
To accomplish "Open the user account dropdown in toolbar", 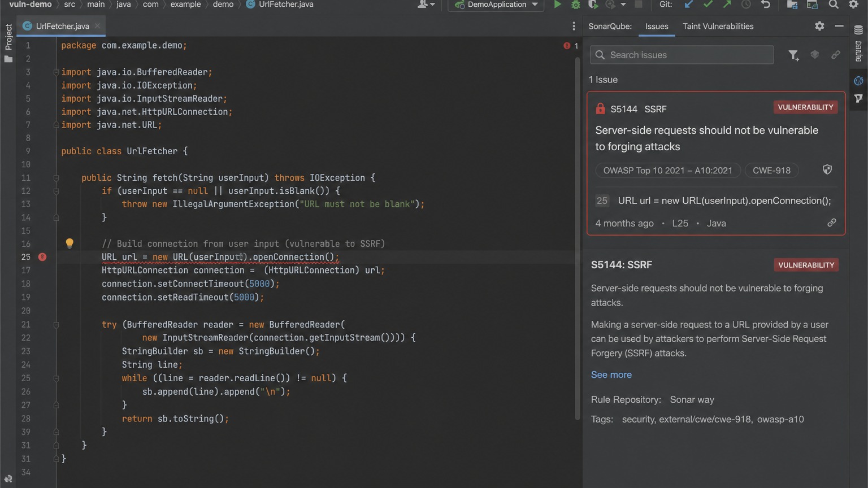I will point(426,5).
